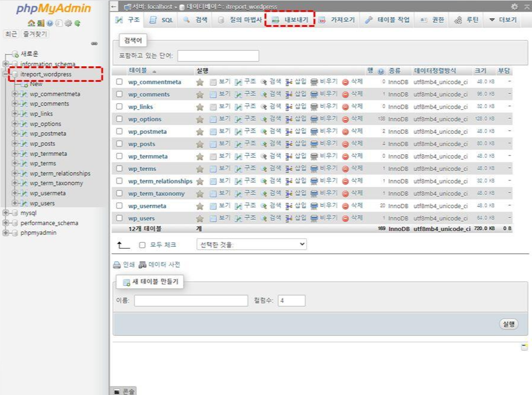This screenshot has height=395, width=532.
Task: Click the log out icon in sidebar
Action: pyautogui.click(x=41, y=23)
